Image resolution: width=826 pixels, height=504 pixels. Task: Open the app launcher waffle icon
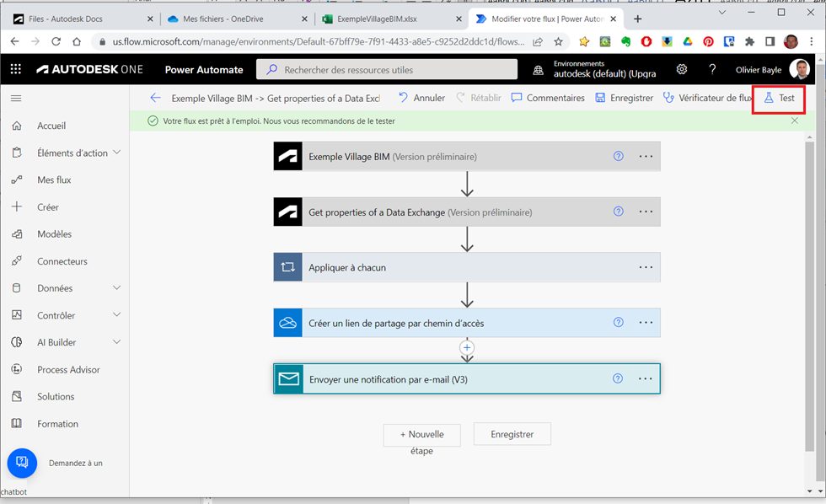pos(16,69)
